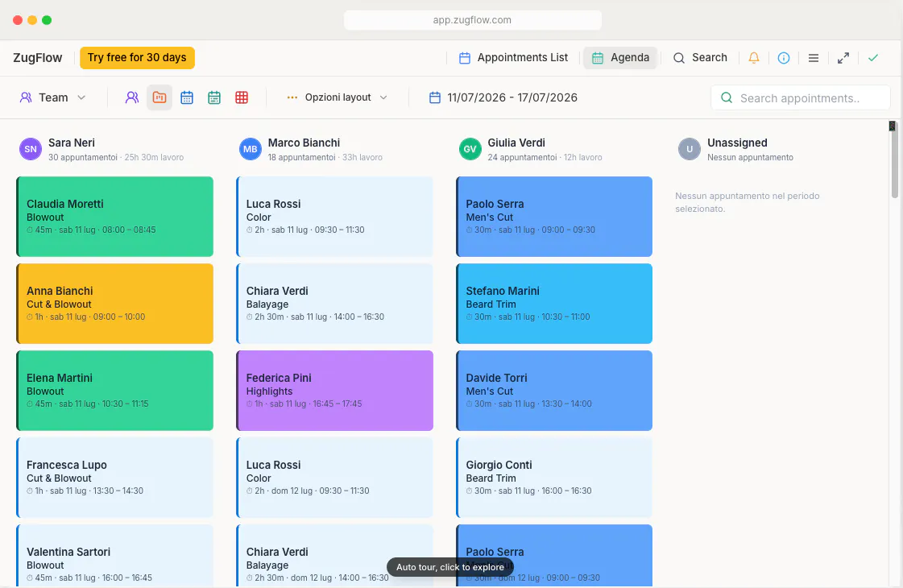Click the Unassigned U avatar

[x=690, y=149]
